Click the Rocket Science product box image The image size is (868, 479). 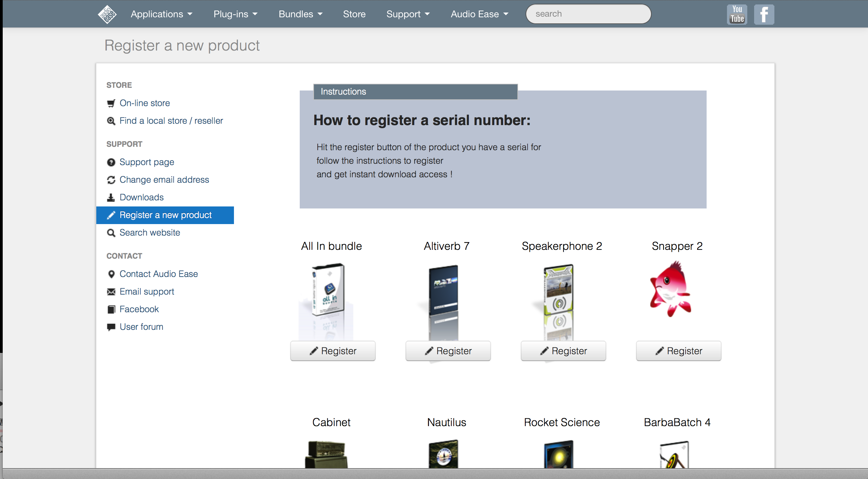coord(559,454)
